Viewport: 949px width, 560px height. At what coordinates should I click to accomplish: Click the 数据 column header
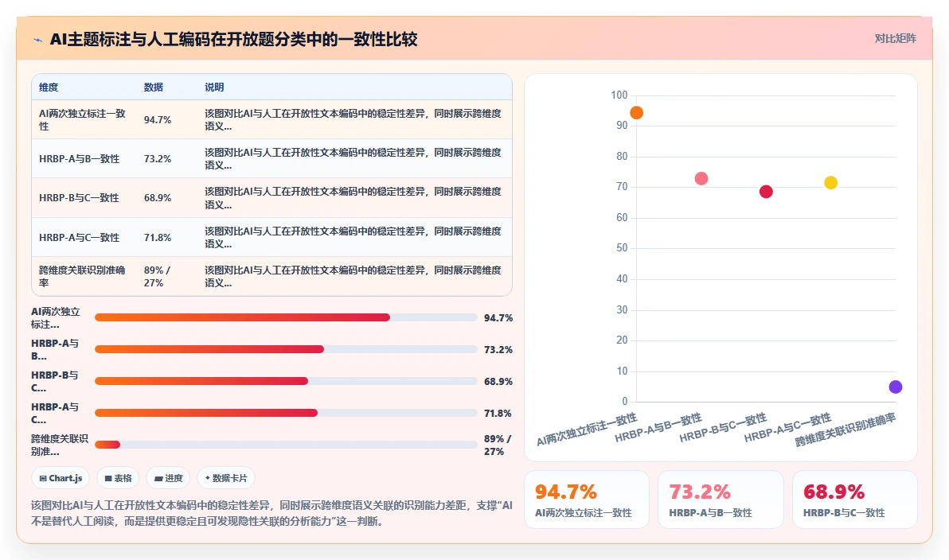tap(154, 87)
